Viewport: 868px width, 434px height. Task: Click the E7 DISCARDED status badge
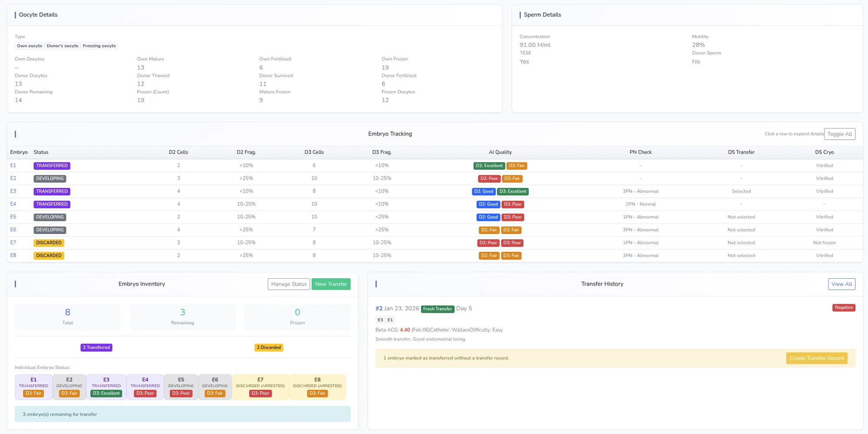tap(49, 243)
